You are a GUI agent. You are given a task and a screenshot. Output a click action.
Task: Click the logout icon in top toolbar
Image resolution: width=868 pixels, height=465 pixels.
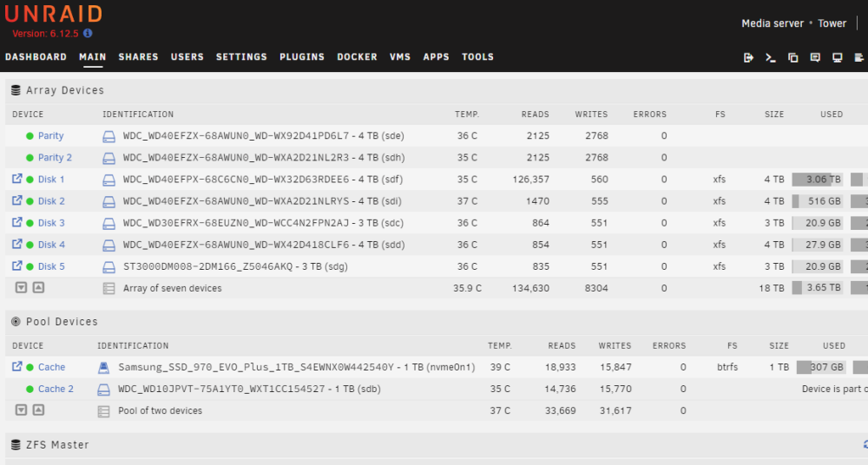pyautogui.click(x=748, y=57)
